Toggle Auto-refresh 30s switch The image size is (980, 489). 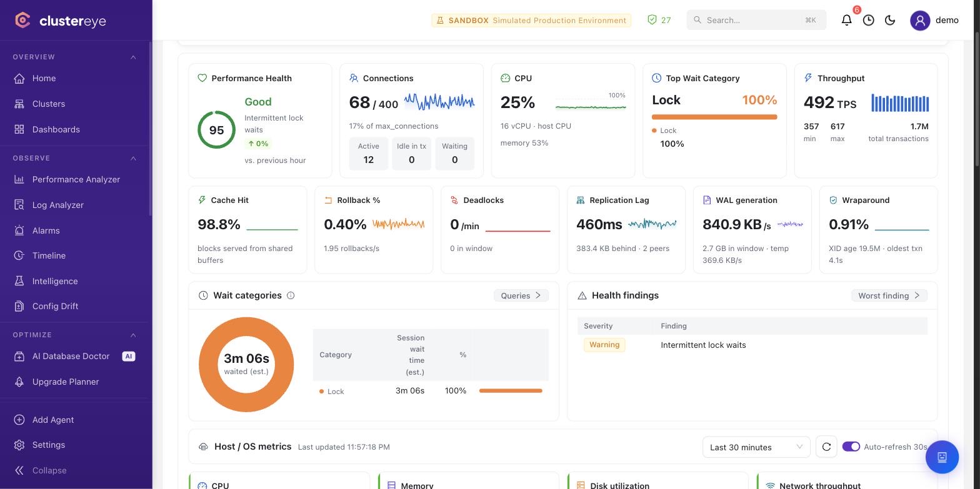coord(851,447)
